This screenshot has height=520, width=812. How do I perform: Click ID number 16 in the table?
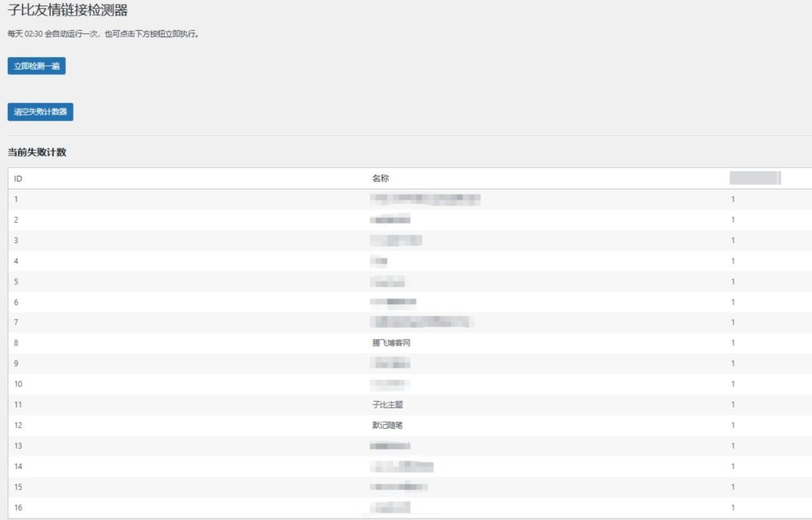pyautogui.click(x=18, y=507)
